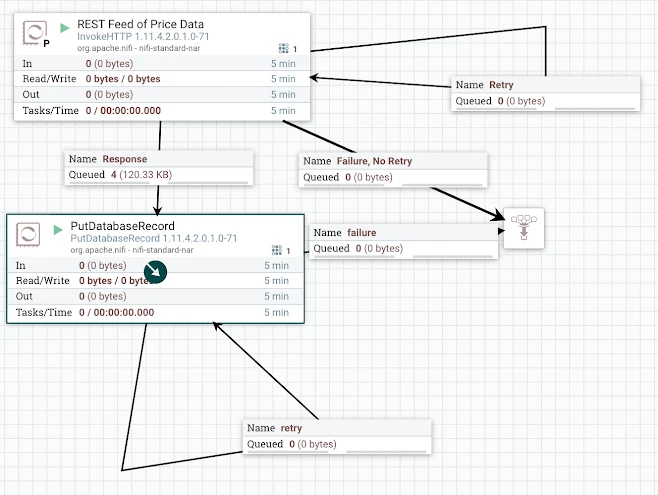
Task: Click Tasks/Time row of REST Feed processor
Action: [162, 111]
